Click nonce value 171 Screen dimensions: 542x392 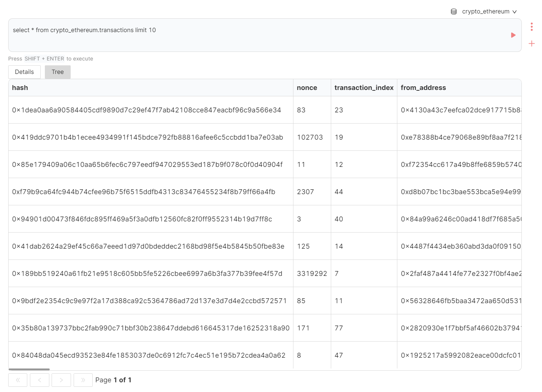click(x=303, y=328)
